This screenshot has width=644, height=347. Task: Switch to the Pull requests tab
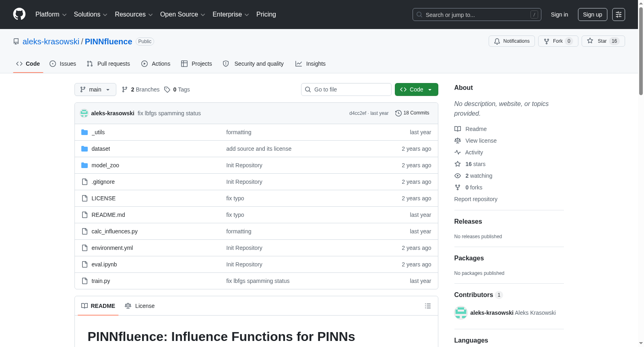[x=108, y=64]
